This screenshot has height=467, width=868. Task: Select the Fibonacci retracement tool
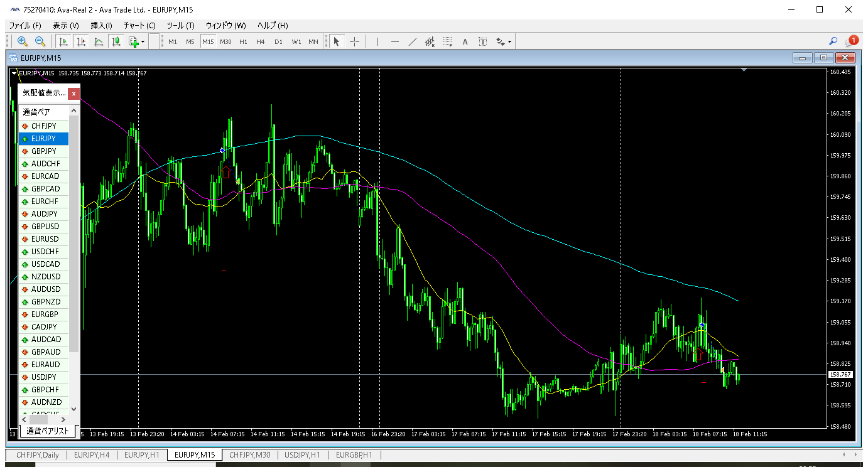[447, 41]
